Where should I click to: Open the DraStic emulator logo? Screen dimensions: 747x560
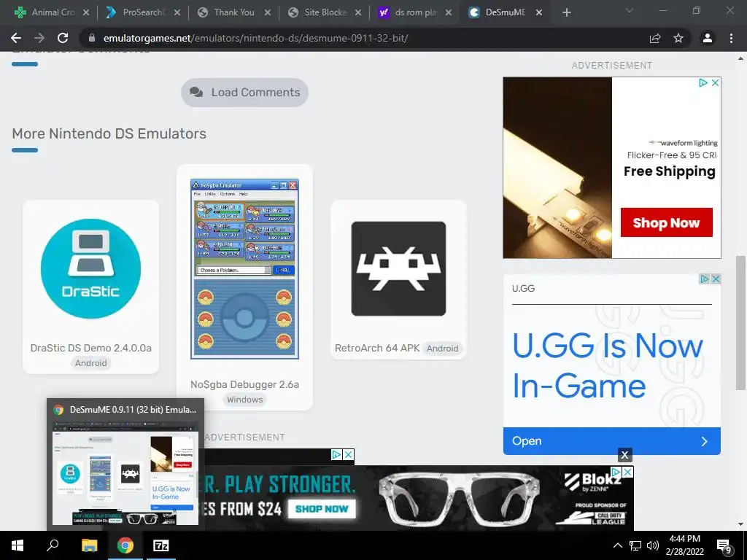[90, 268]
